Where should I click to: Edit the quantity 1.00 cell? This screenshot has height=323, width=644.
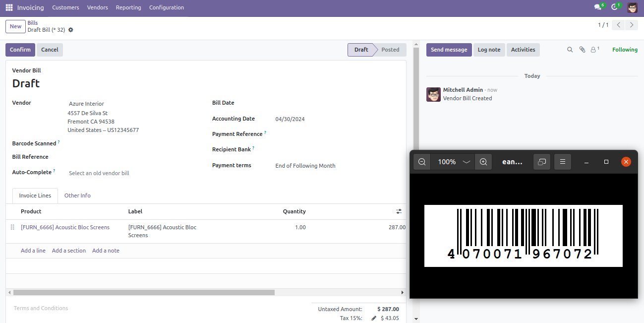click(299, 227)
